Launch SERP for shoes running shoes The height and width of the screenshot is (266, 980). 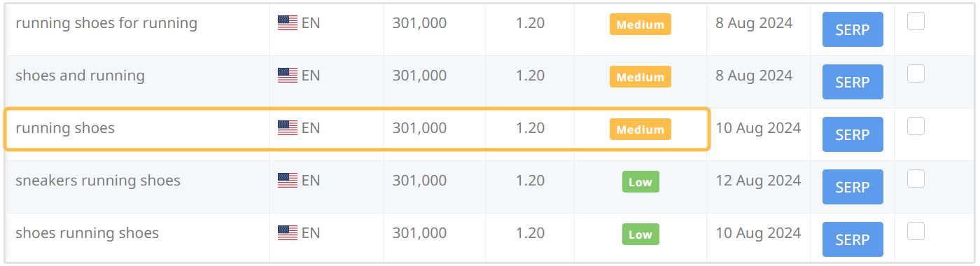point(853,239)
